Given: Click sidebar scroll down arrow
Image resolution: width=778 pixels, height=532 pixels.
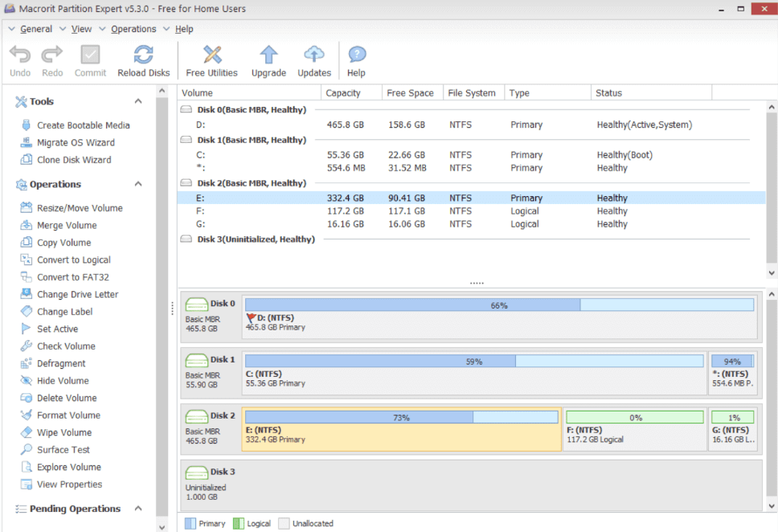Looking at the screenshot, I should [x=162, y=526].
